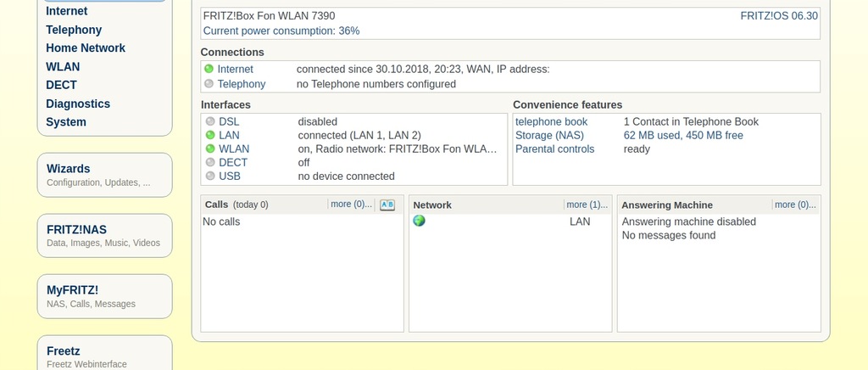Click the gray DECT status indicator
Viewport: 868px width, 370px height.
210,162
